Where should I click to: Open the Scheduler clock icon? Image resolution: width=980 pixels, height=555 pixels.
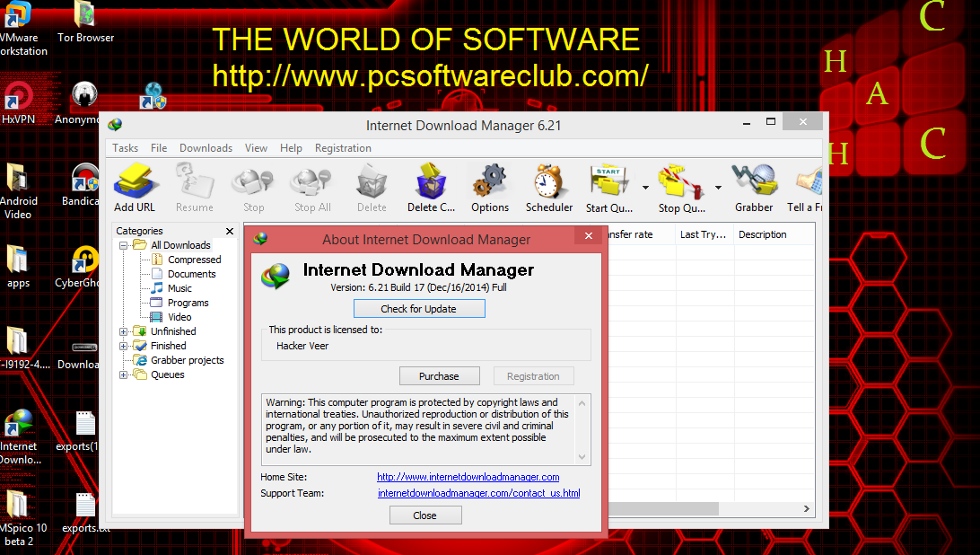coord(548,187)
